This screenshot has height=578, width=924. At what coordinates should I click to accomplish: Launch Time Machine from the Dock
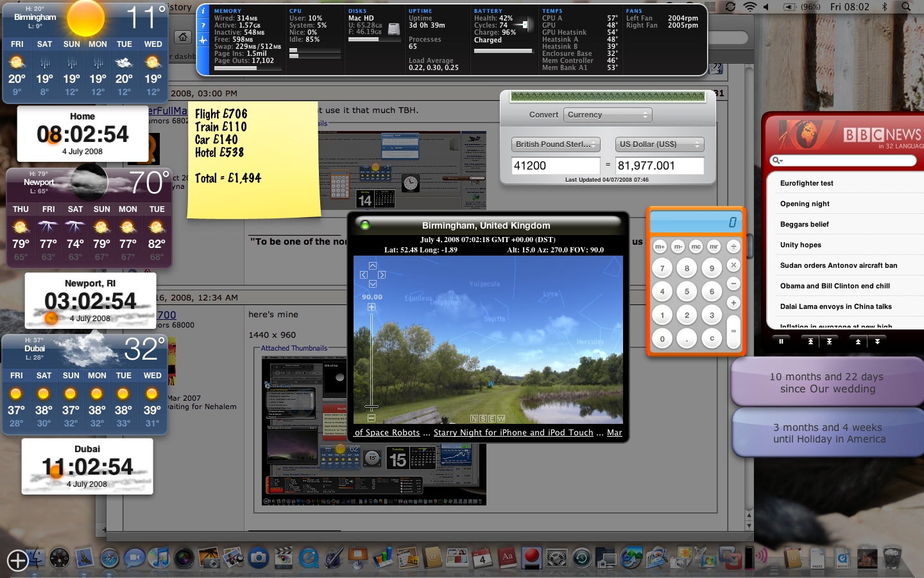(582, 557)
